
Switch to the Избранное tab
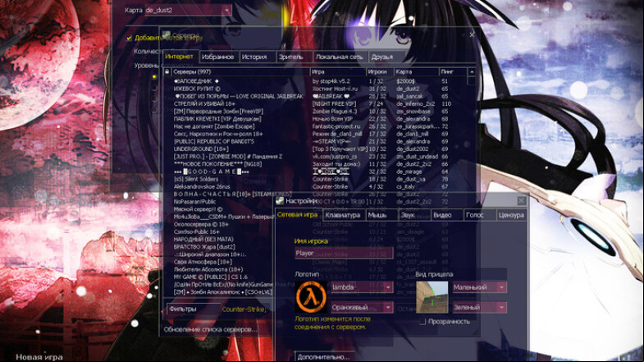tap(217, 57)
